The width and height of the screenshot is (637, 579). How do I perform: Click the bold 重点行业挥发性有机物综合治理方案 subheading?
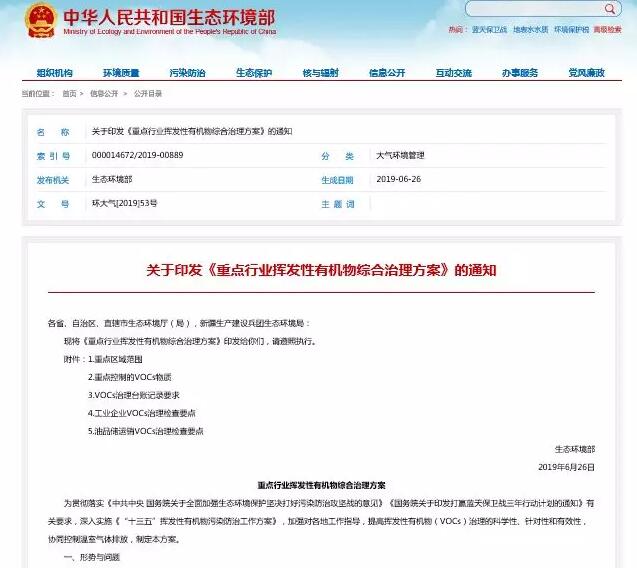(321, 485)
